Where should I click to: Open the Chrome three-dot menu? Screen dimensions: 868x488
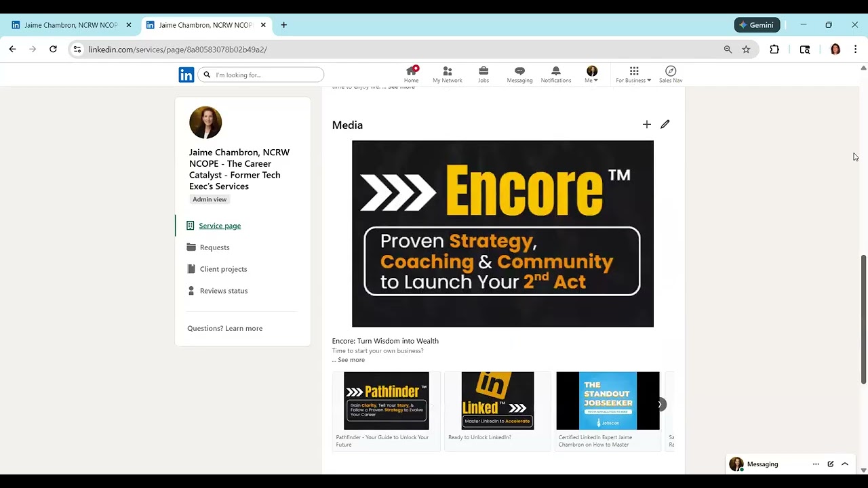(855, 49)
